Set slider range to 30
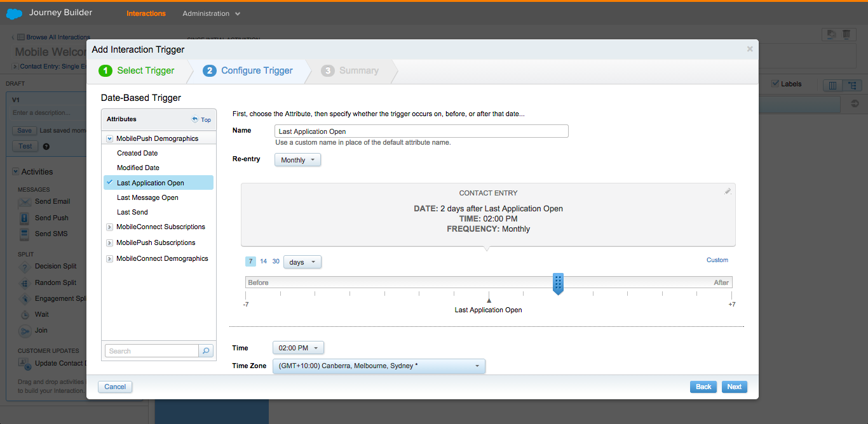Screen dimensions: 868x424 coord(276,262)
